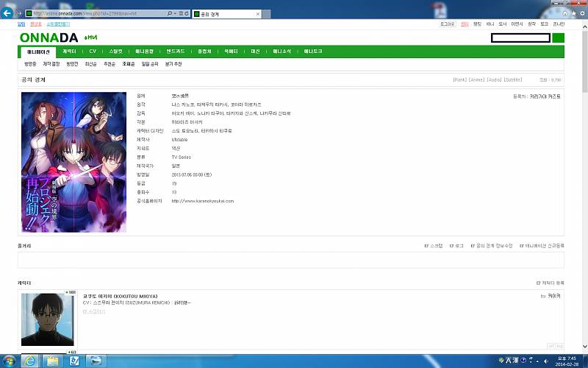Click inside the site search input box
The image size is (588, 368).
pos(520,38)
